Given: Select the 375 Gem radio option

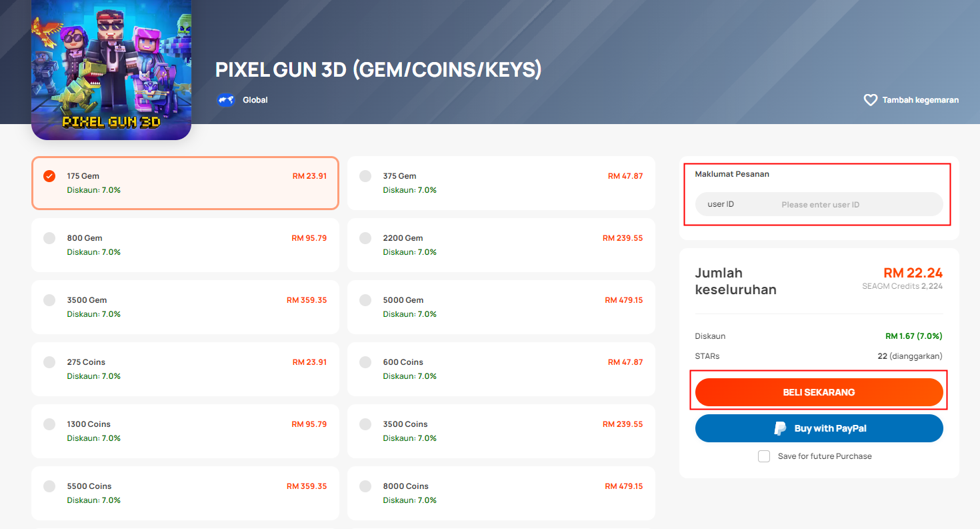Looking at the screenshot, I should tap(365, 176).
